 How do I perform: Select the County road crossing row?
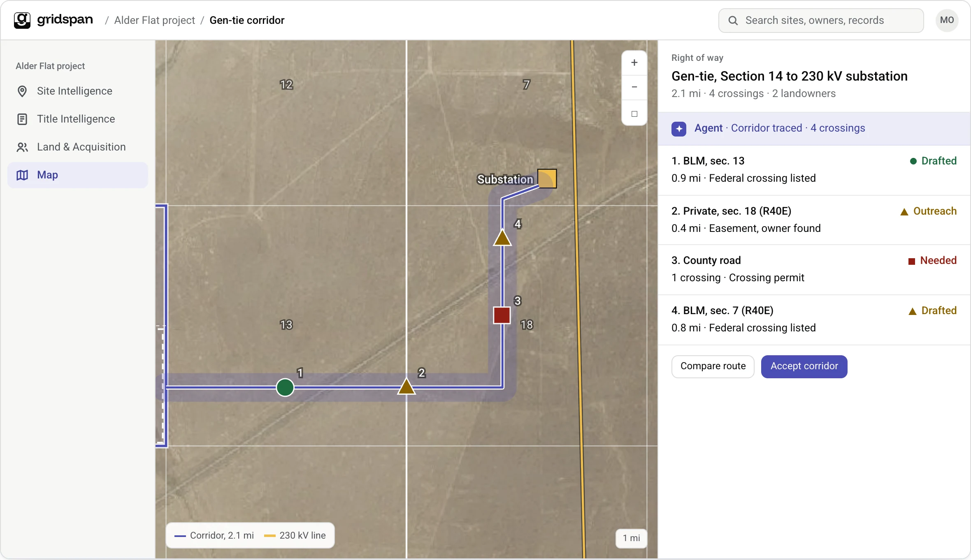[x=814, y=270]
